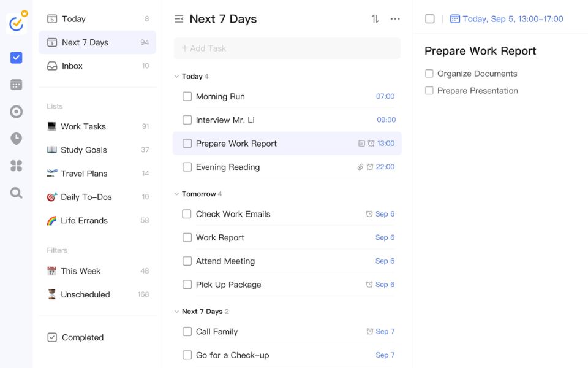Open the calendar view icon in sidebar
Screen dimensions: 588x368
click(17, 85)
